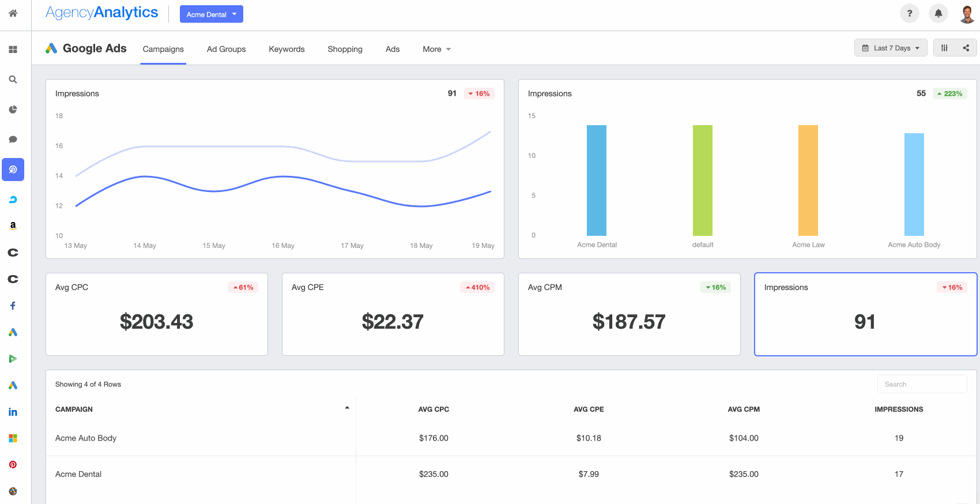The height and width of the screenshot is (504, 980).
Task: Select the Avg CPM stat card
Action: coord(630,314)
